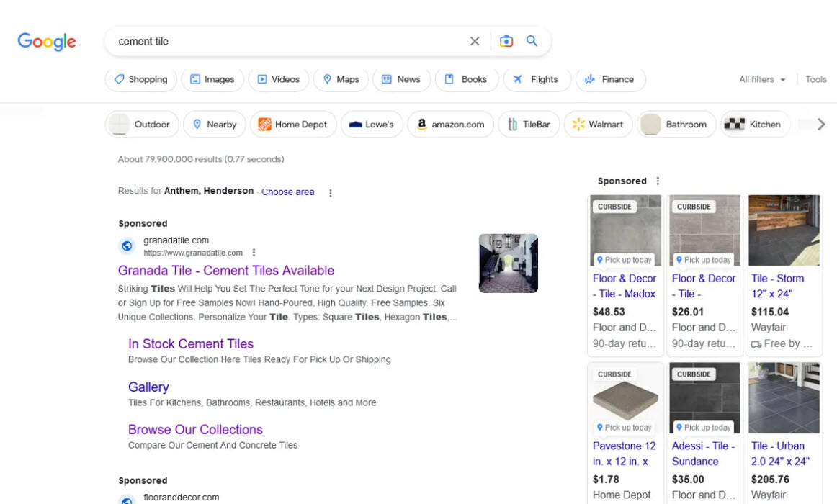Clear the search query with the X icon
837x504 pixels.
tap(475, 41)
